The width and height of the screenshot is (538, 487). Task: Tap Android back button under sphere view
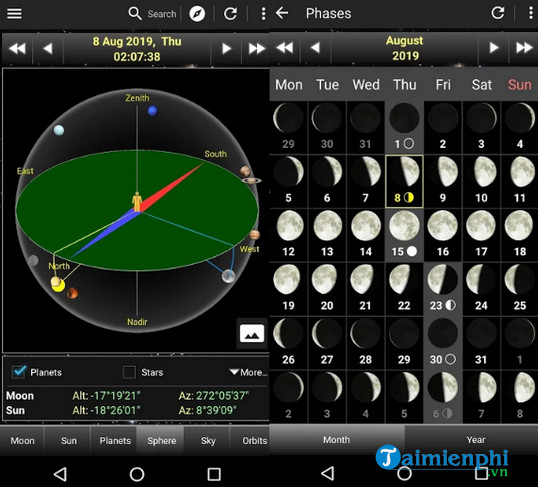(x=60, y=474)
